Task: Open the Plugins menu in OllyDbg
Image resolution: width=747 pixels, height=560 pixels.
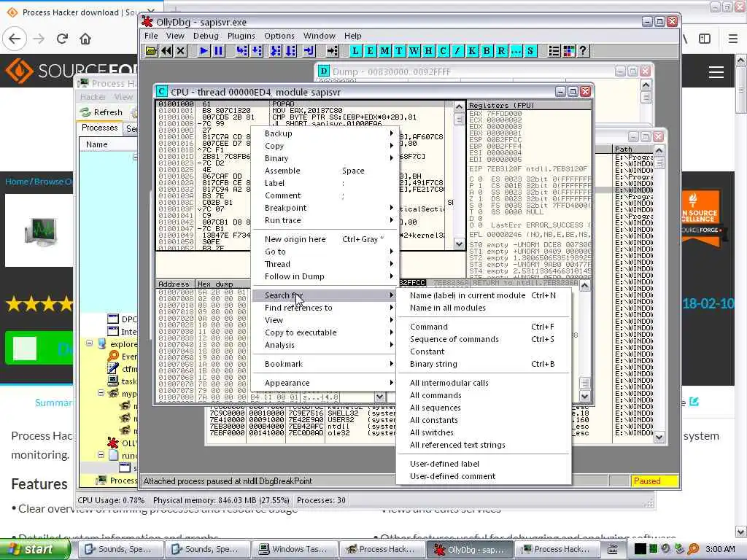Action: click(241, 36)
